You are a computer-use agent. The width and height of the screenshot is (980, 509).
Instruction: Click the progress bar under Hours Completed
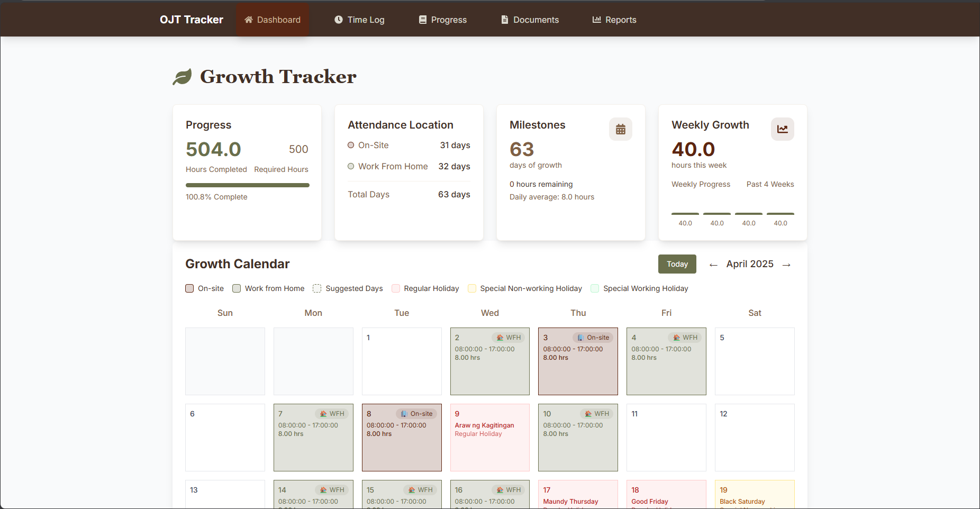tap(247, 185)
